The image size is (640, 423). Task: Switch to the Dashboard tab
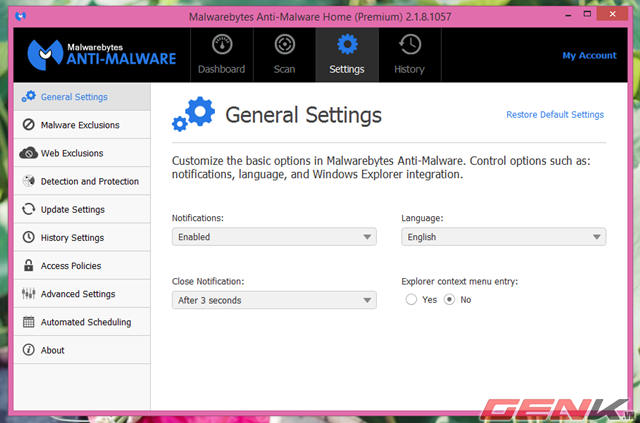click(x=222, y=55)
